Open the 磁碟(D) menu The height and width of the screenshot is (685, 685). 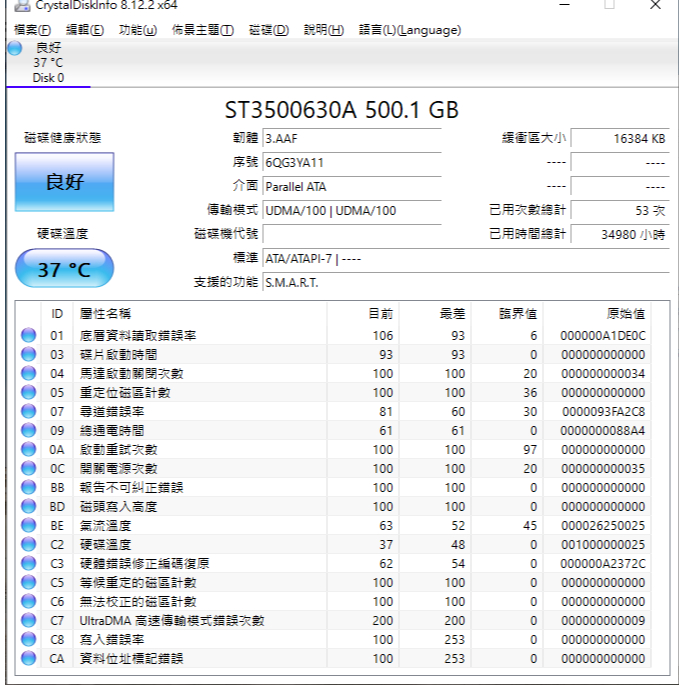[x=268, y=30]
